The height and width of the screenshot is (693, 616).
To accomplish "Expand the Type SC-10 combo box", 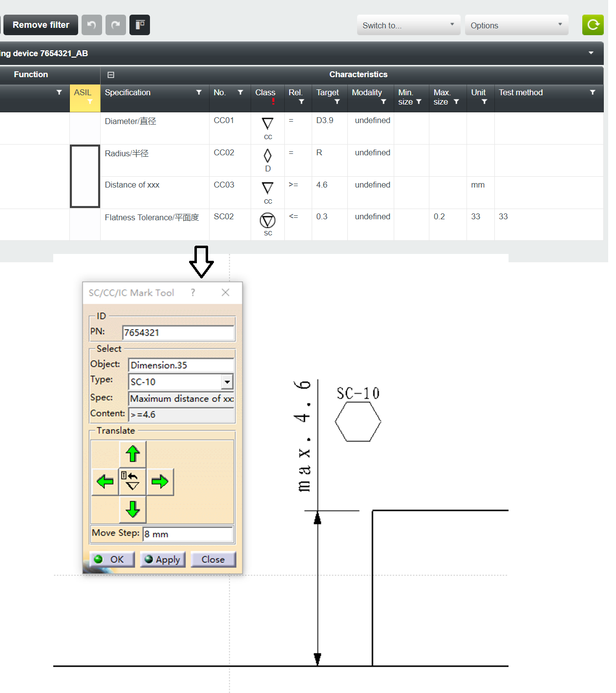I will pos(227,381).
